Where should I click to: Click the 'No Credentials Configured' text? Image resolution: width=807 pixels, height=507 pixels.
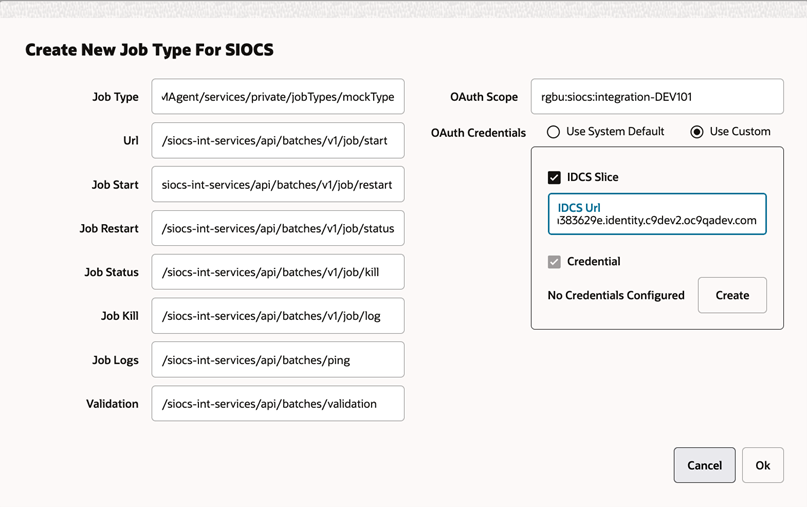pyautogui.click(x=616, y=295)
